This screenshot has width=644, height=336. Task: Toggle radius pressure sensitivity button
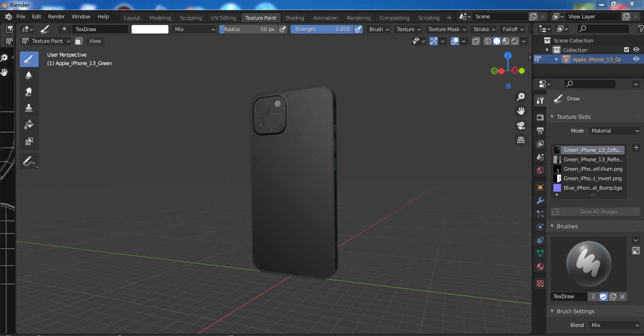click(x=283, y=29)
